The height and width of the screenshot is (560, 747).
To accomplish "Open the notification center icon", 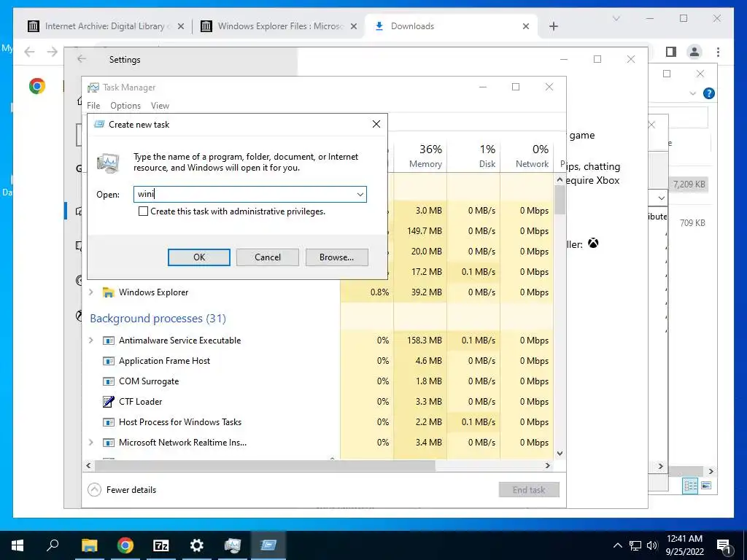I will [x=724, y=546].
